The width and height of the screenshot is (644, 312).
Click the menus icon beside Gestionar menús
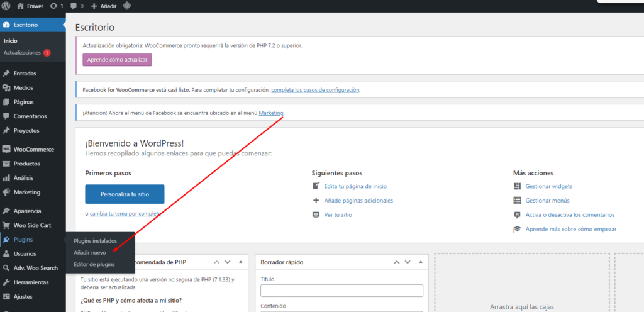pyautogui.click(x=517, y=200)
